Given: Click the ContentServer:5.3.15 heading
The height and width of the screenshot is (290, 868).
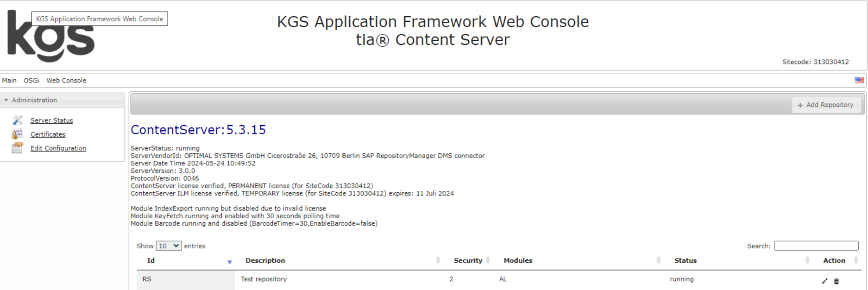Looking at the screenshot, I should [x=198, y=130].
